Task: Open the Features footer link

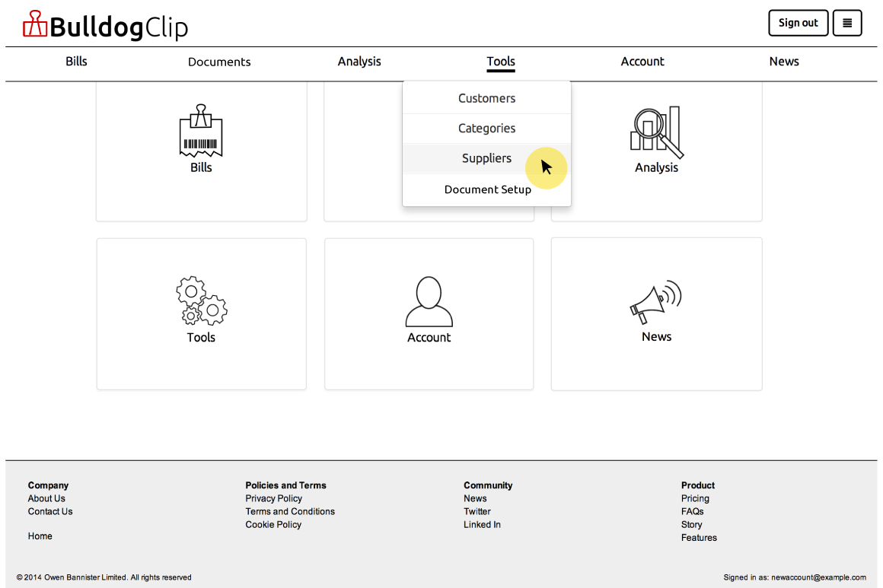Action: [699, 538]
